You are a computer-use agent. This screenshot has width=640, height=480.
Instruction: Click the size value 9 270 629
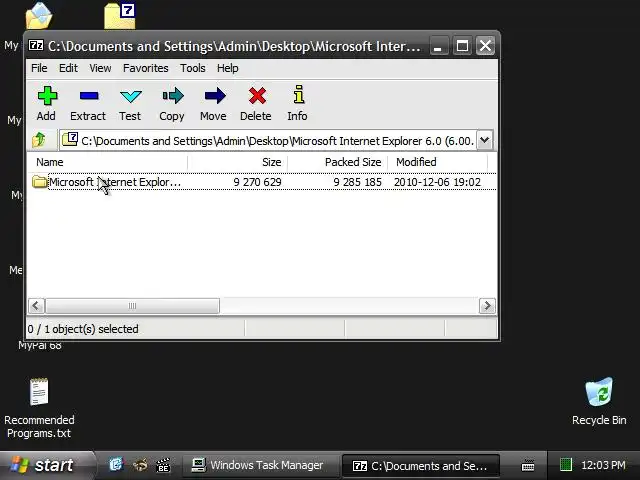pos(257,182)
